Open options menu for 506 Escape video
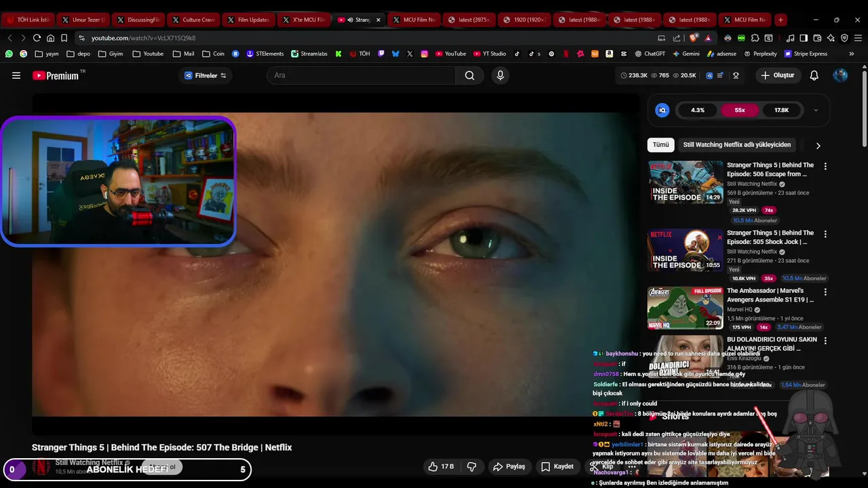 pos(825,166)
